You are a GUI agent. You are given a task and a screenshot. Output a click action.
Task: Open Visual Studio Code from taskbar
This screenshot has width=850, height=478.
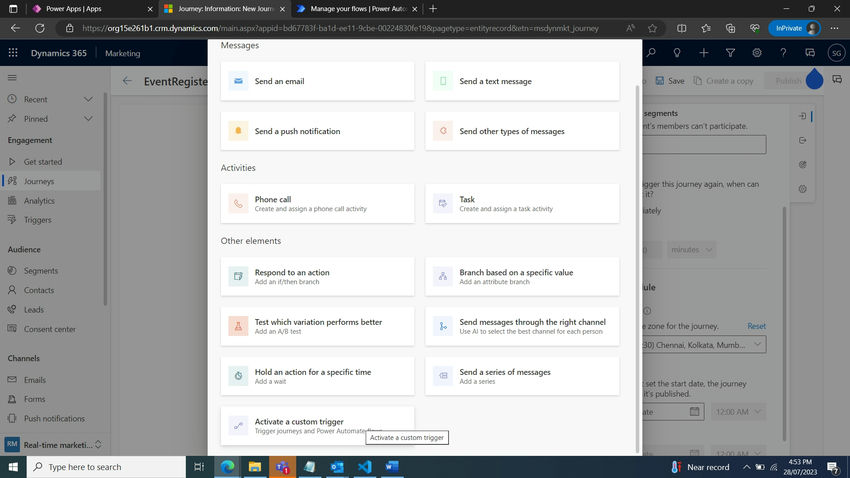tap(365, 467)
